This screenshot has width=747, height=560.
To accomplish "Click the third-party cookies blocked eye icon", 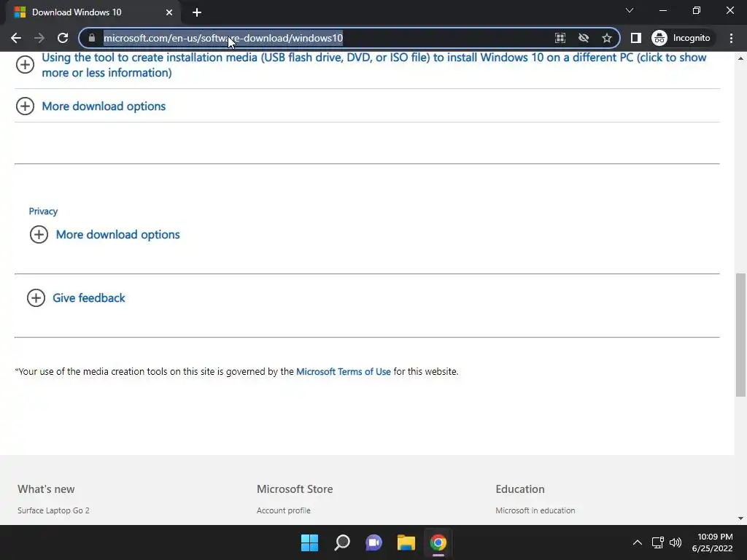I will [584, 38].
